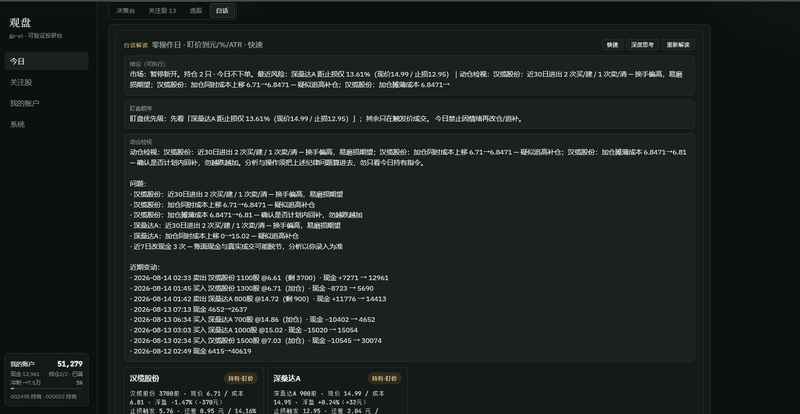800x414 pixels.
Task: Click the 近期变动： heading
Action: click(145, 267)
